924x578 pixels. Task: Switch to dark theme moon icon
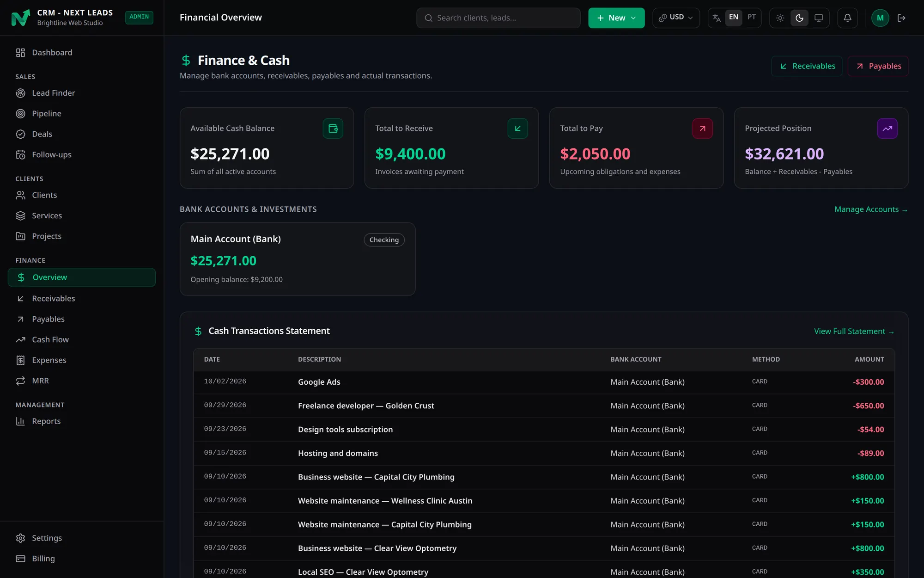click(x=799, y=18)
